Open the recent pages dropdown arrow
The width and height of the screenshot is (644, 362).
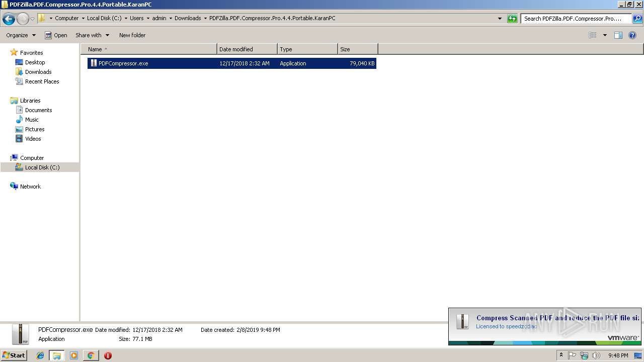pyautogui.click(x=33, y=19)
